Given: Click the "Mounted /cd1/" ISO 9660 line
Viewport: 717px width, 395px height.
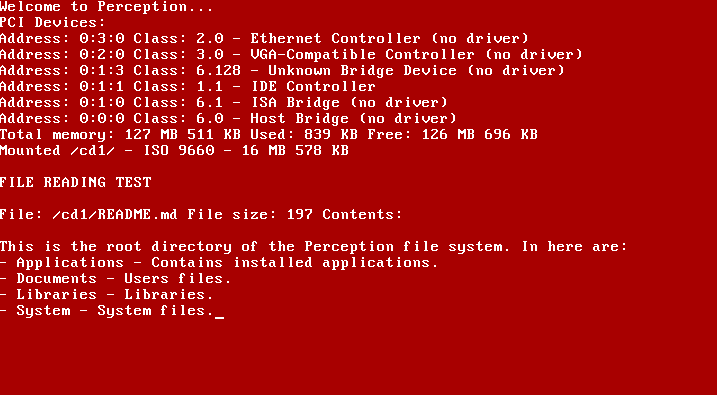Looking at the screenshot, I should click(x=174, y=150).
